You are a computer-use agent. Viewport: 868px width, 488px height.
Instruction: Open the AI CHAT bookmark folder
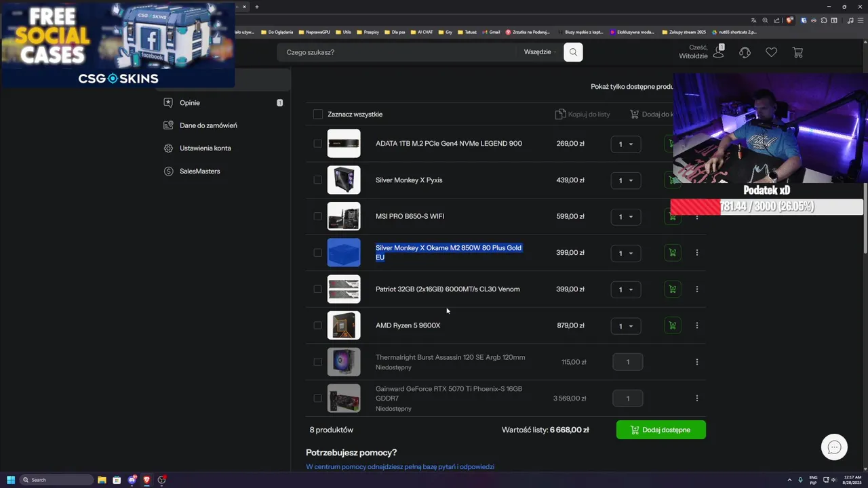click(422, 32)
